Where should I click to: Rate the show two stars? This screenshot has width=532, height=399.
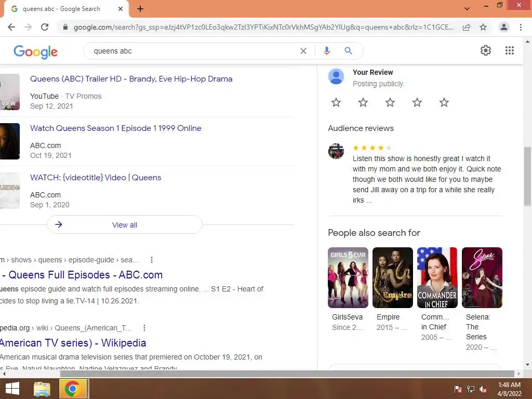(363, 102)
